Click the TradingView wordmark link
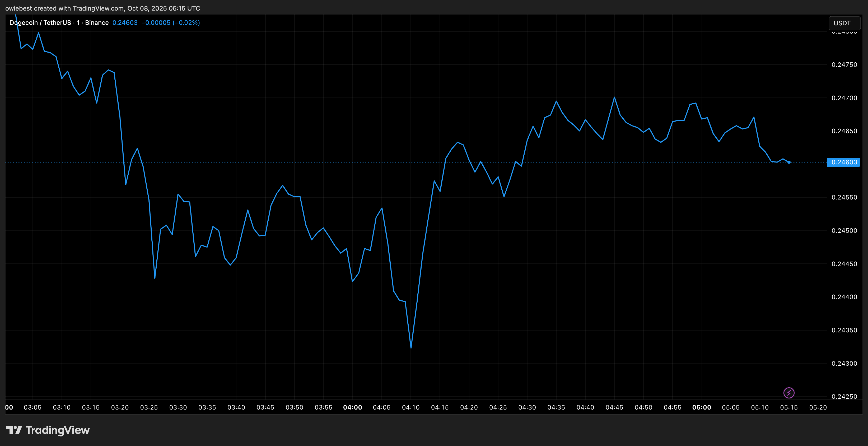The image size is (868, 446). pyautogui.click(x=58, y=430)
